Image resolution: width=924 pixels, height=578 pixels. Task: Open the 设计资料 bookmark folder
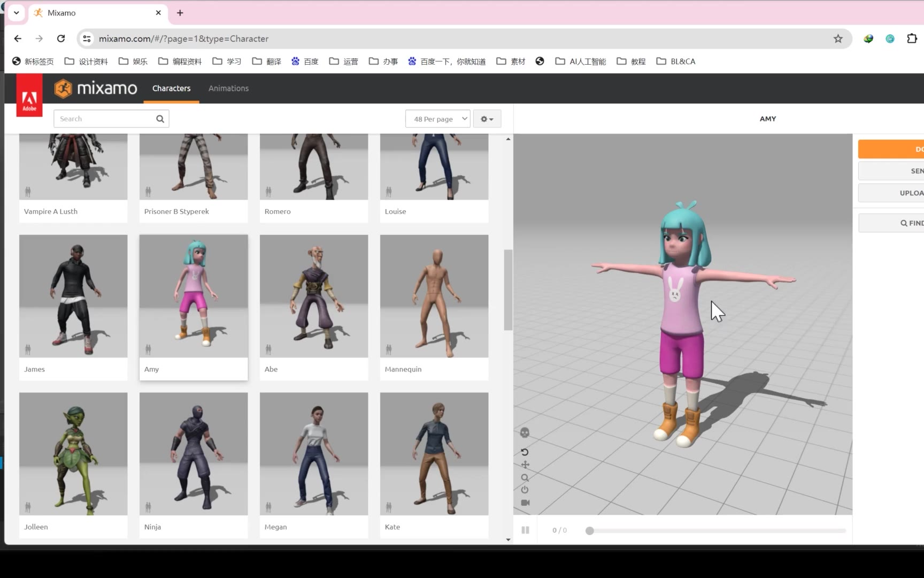coord(86,62)
